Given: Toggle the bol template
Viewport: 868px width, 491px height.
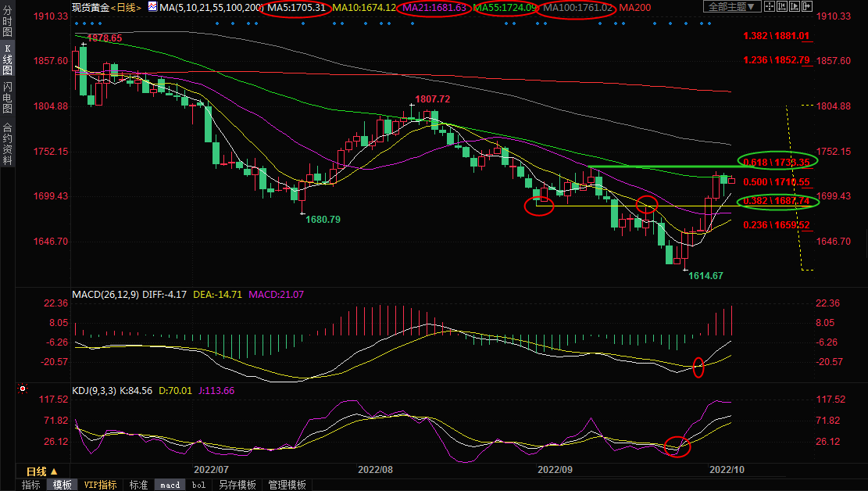Looking at the screenshot, I should (x=199, y=485).
